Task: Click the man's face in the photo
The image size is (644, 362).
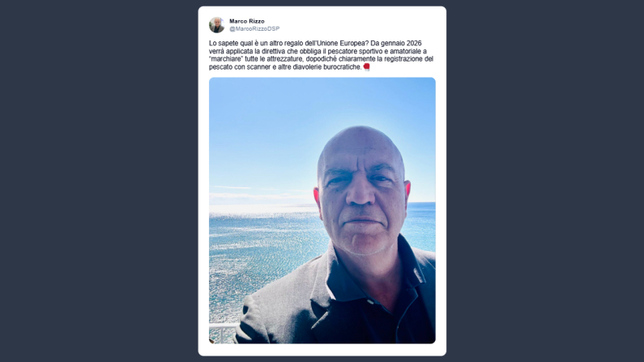Action: coord(361,193)
